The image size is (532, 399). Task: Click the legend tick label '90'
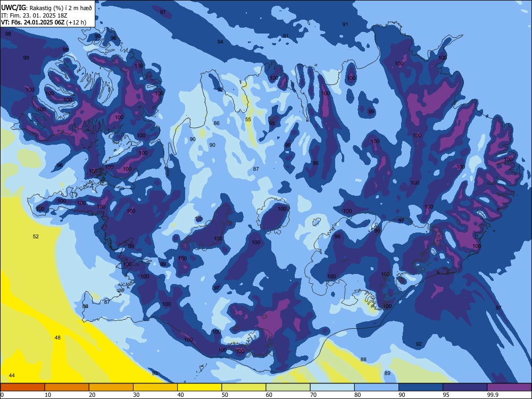pyautogui.click(x=402, y=395)
